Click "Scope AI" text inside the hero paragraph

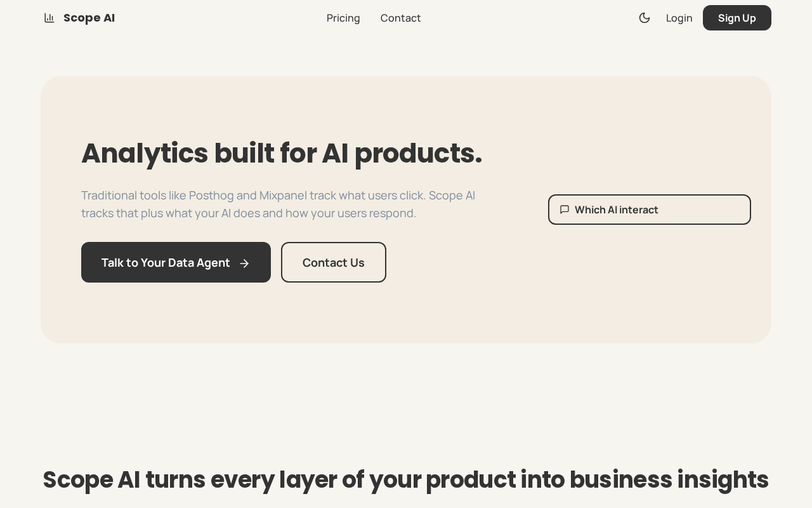[x=452, y=196]
